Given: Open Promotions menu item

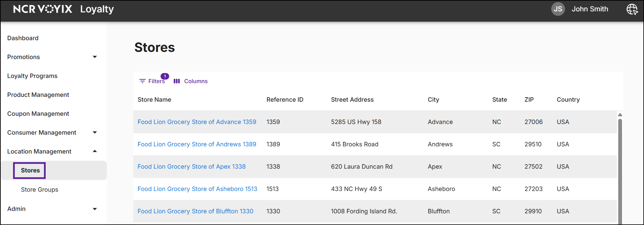Looking at the screenshot, I should (x=23, y=57).
